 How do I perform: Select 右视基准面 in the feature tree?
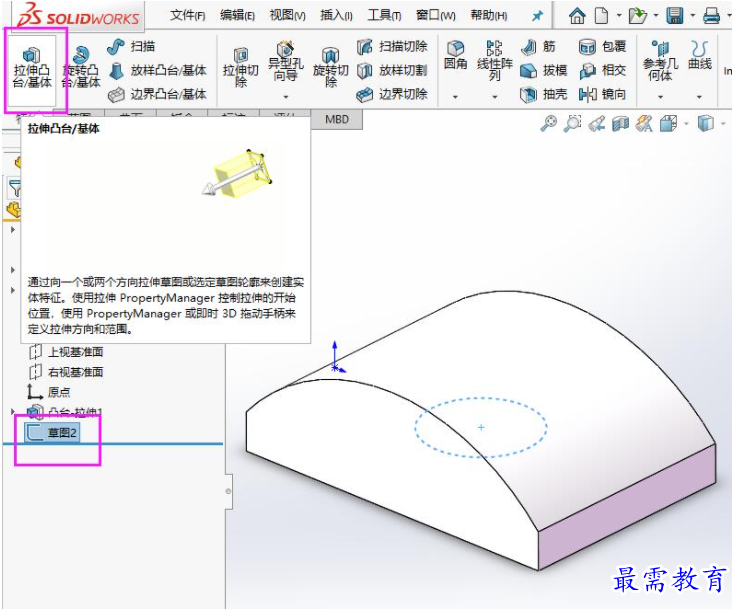pos(66,372)
